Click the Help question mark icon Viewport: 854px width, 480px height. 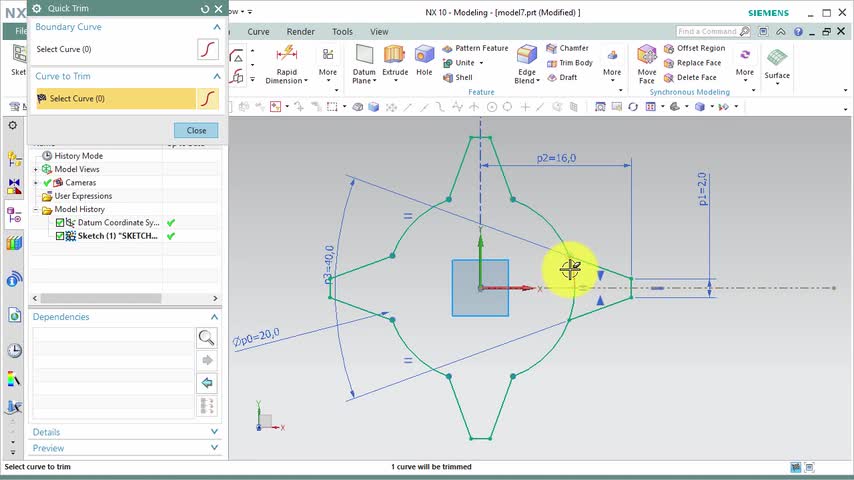point(798,32)
